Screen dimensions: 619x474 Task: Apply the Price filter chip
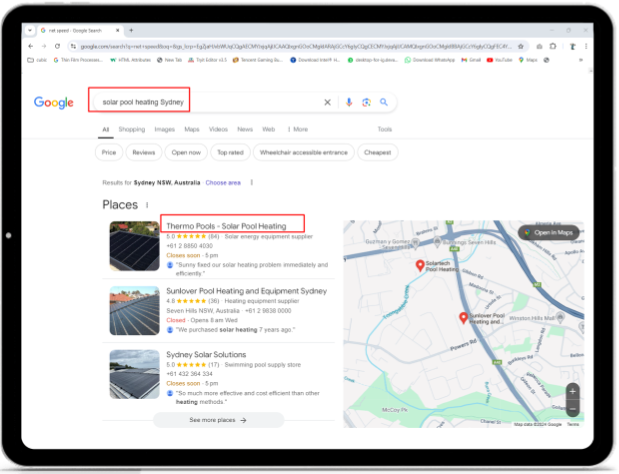(109, 152)
